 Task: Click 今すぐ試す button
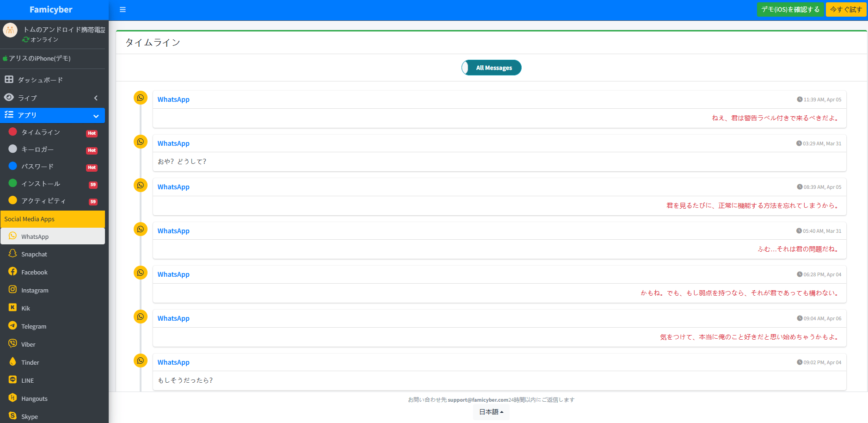pyautogui.click(x=846, y=10)
